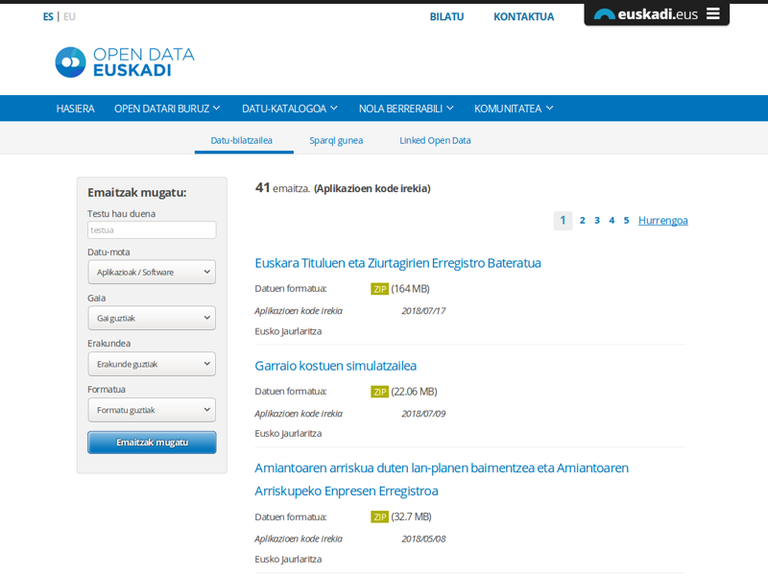Switch language to EU
Screen dimensions: 768x576
click(x=70, y=17)
